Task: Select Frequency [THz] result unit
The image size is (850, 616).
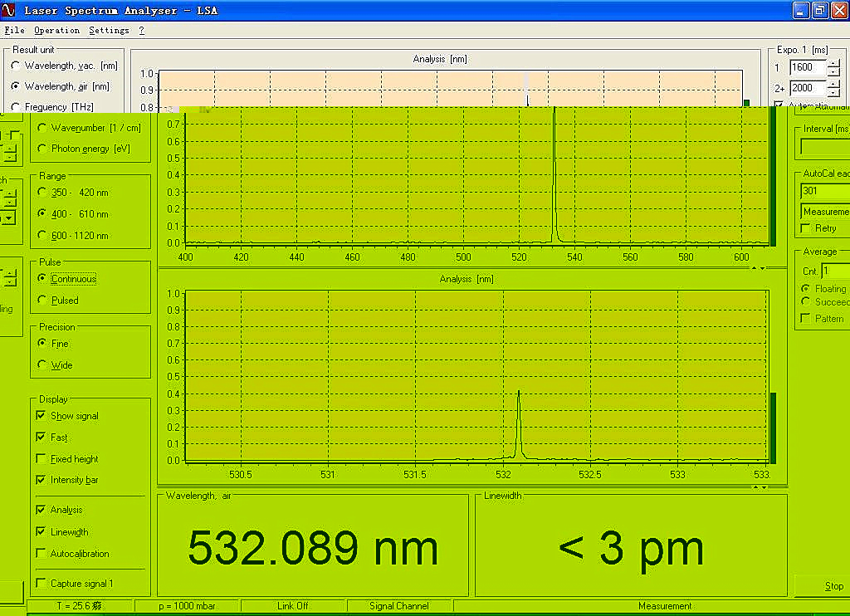Action: 16,107
